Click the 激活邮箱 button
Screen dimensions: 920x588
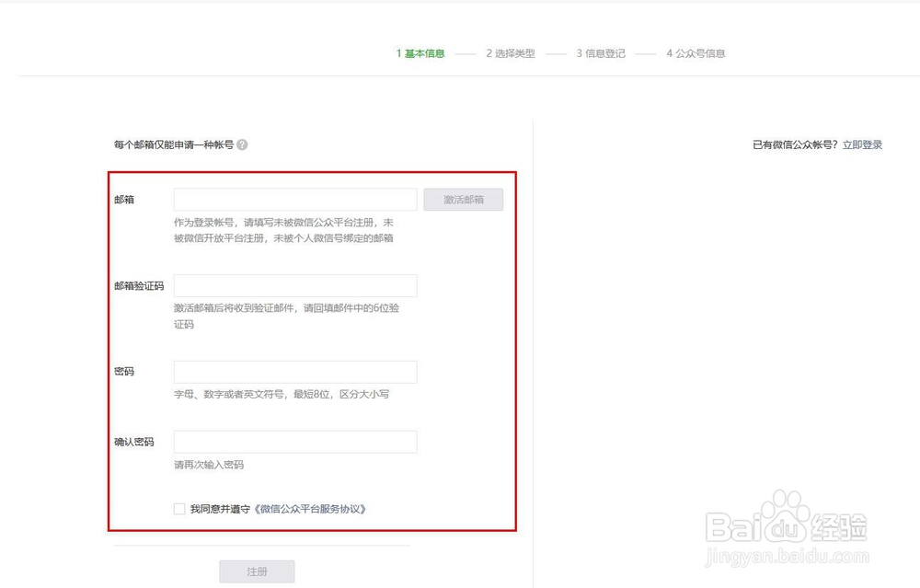coord(464,200)
